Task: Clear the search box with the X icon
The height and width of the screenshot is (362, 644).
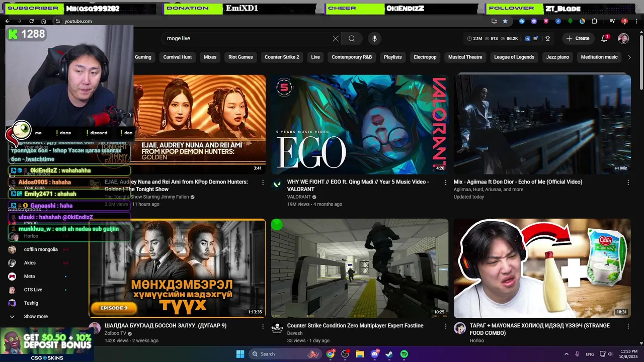Action: point(336,38)
